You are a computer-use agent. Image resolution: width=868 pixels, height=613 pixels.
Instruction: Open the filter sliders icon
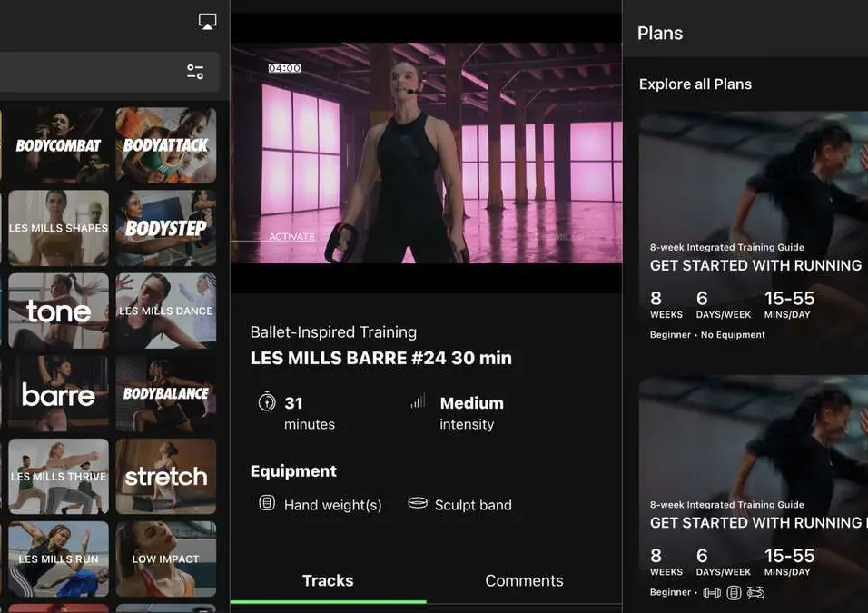(x=195, y=72)
